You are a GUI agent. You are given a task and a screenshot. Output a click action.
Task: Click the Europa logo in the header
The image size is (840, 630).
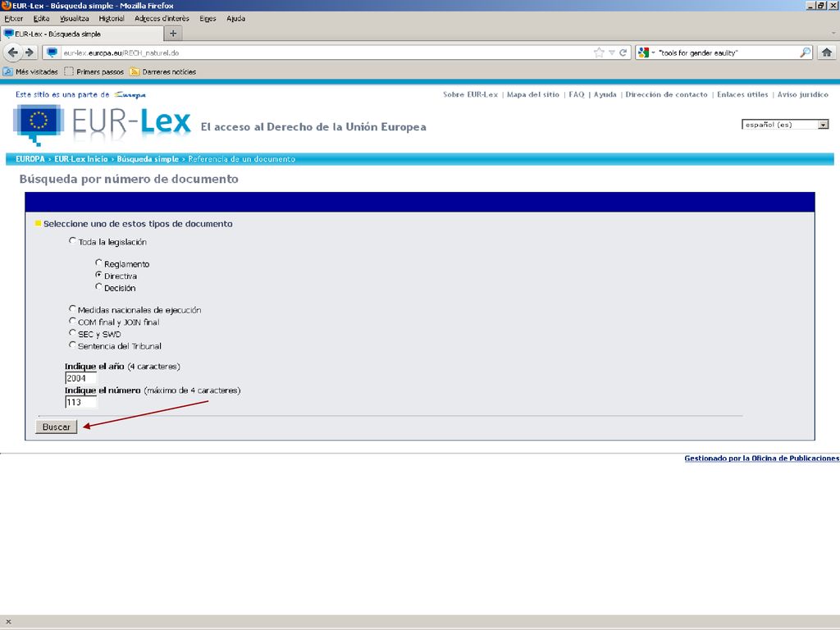(x=130, y=95)
